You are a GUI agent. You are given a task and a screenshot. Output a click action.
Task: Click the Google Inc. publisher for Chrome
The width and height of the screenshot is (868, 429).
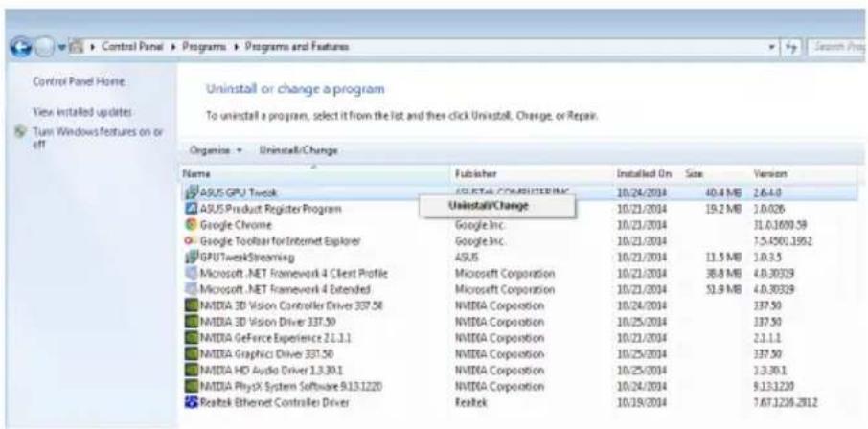tap(479, 225)
